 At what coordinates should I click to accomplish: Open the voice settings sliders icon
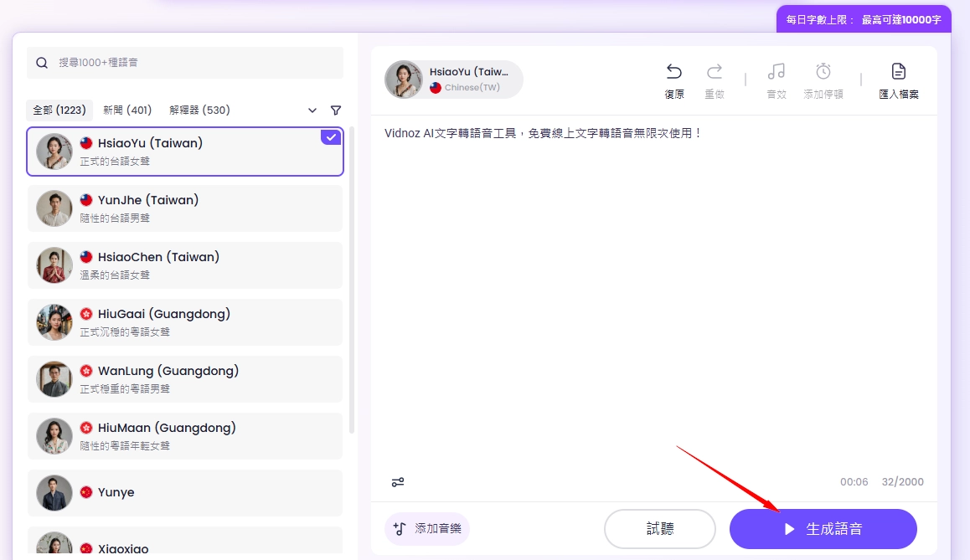398,482
